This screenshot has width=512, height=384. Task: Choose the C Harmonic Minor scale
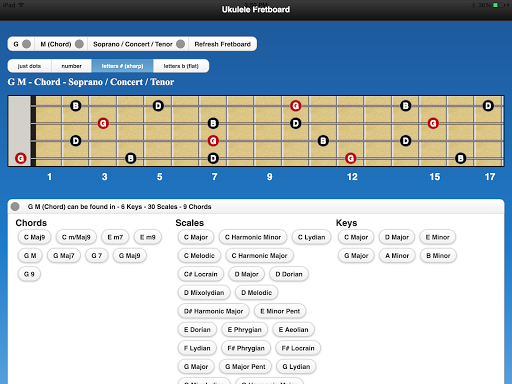(x=253, y=237)
